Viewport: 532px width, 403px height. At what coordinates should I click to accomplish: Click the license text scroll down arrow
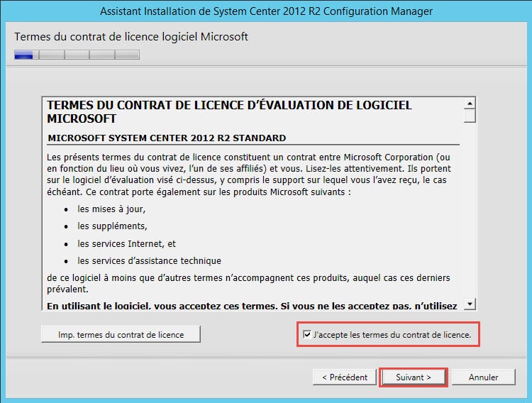coord(470,304)
